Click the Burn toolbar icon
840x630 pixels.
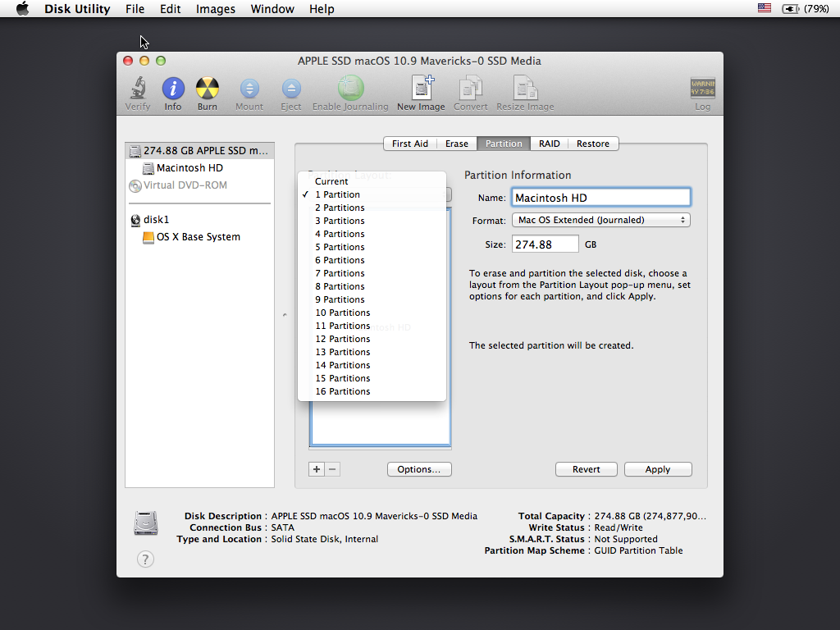coord(208,89)
